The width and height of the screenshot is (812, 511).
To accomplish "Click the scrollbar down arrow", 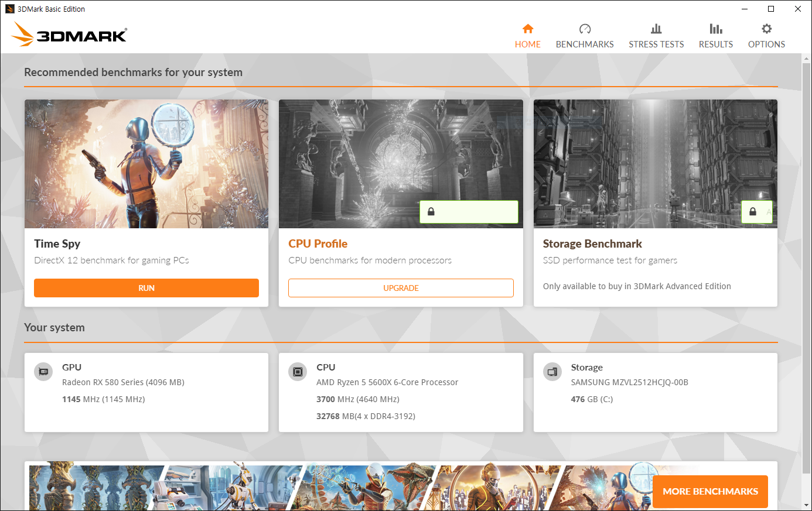I will coord(807,505).
